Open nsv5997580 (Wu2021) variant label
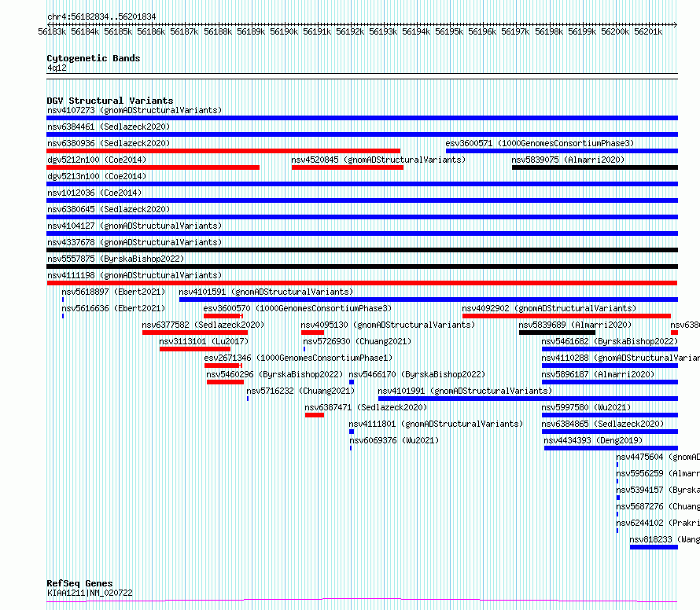Viewport: 700px width, 610px height. [586, 407]
